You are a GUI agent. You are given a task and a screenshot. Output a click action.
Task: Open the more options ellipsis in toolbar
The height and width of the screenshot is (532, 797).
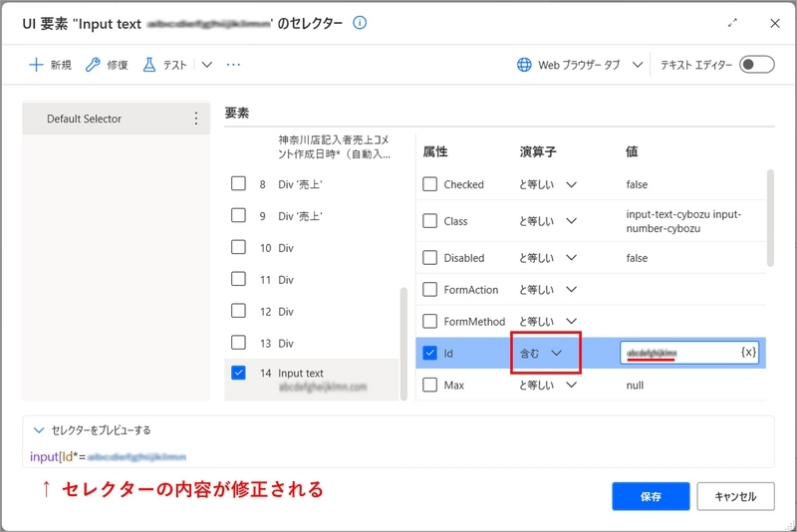click(233, 65)
